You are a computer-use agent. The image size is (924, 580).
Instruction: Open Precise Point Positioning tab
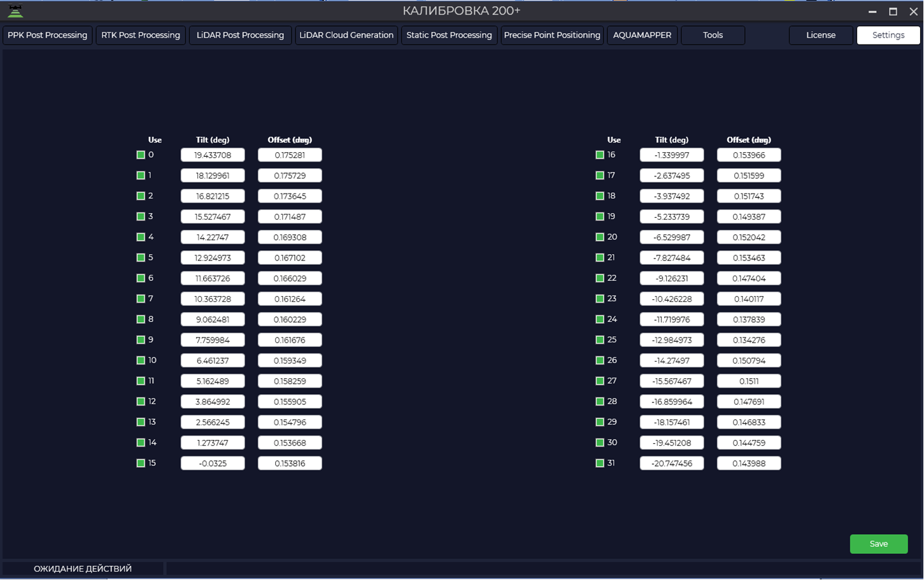[x=552, y=35]
